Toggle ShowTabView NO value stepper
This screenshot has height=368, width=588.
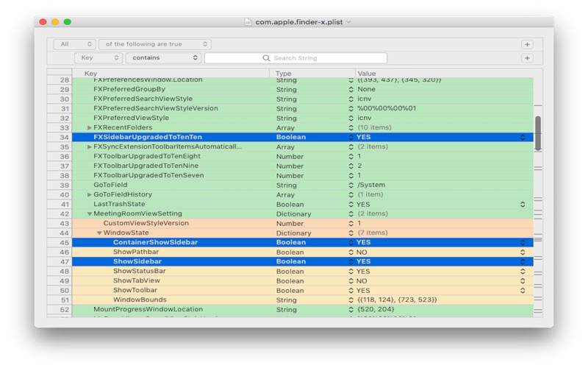(x=523, y=281)
